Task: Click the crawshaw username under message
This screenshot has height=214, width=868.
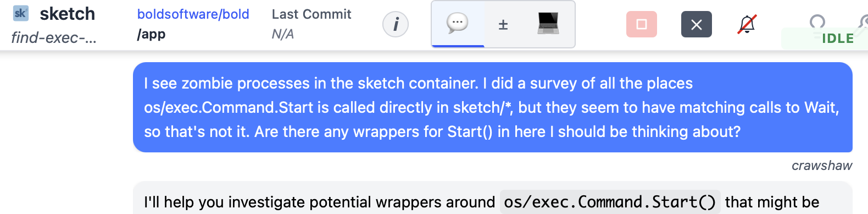Action: [x=822, y=166]
